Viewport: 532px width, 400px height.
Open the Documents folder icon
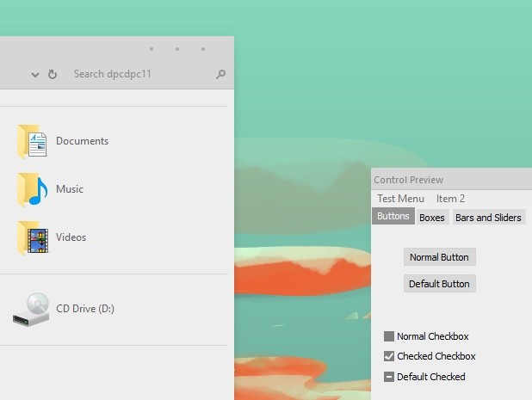tap(32, 141)
